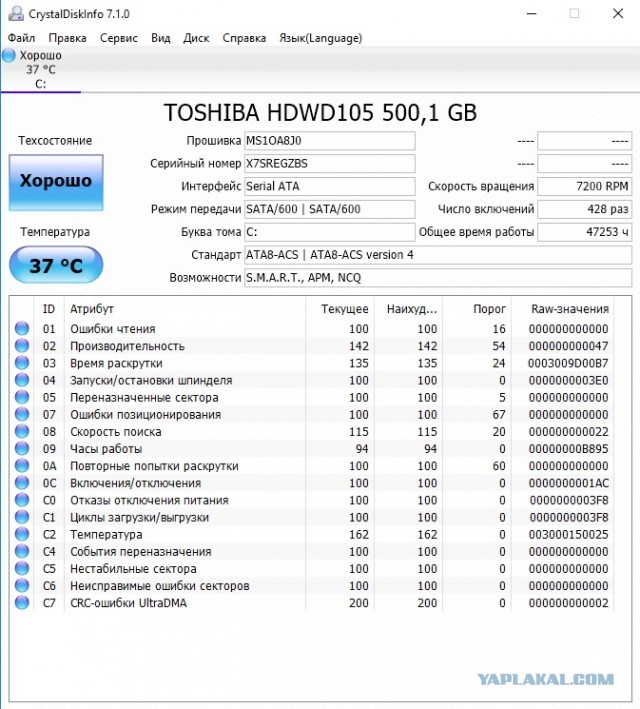The width and height of the screenshot is (640, 709).
Task: Open the Диск menu
Action: pos(196,38)
